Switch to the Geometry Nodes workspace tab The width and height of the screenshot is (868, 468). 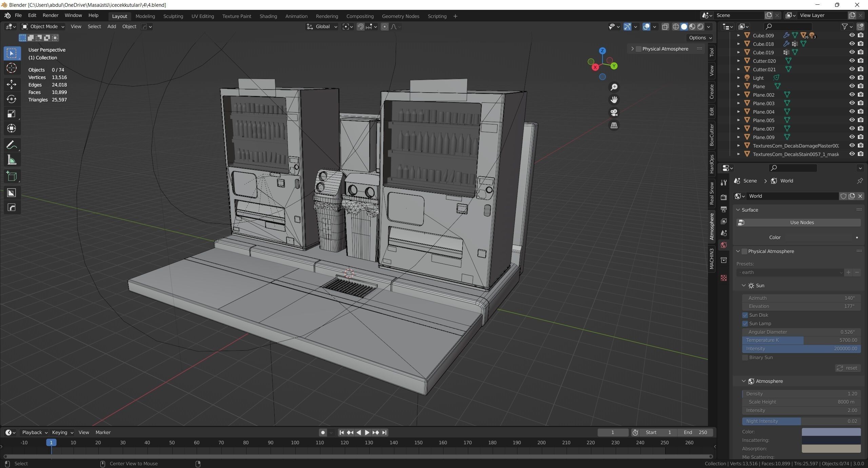[x=400, y=16]
